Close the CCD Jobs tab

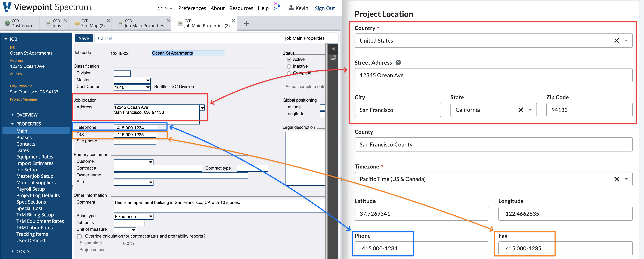click(65, 21)
